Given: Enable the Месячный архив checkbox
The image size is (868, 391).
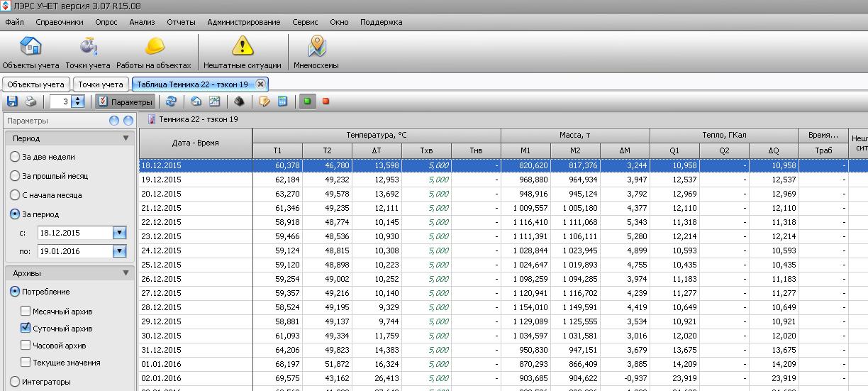Looking at the screenshot, I should pyautogui.click(x=26, y=311).
